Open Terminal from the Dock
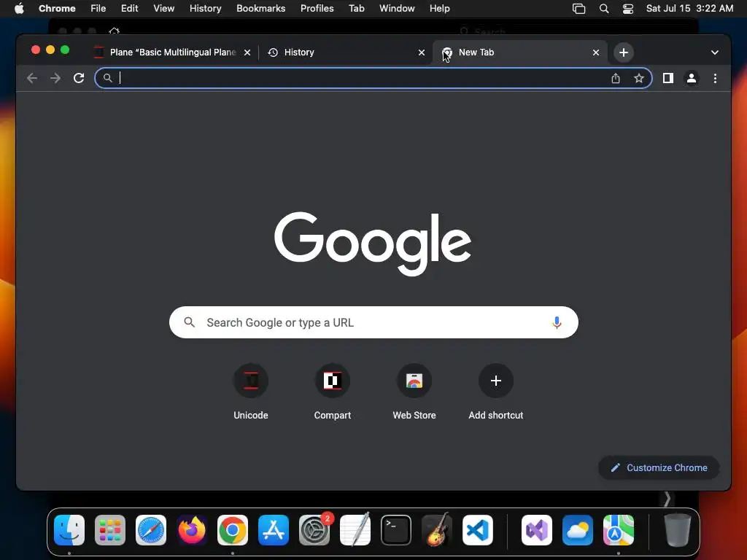 pyautogui.click(x=396, y=530)
